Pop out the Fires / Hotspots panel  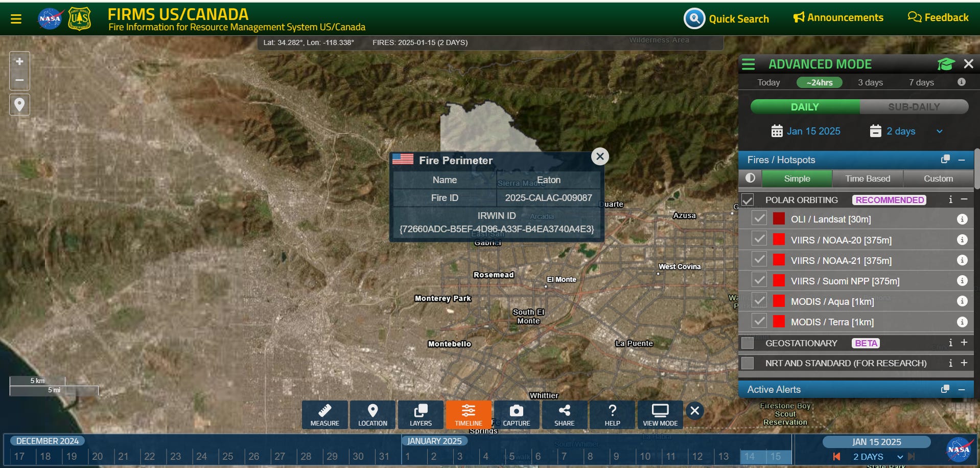[945, 160]
